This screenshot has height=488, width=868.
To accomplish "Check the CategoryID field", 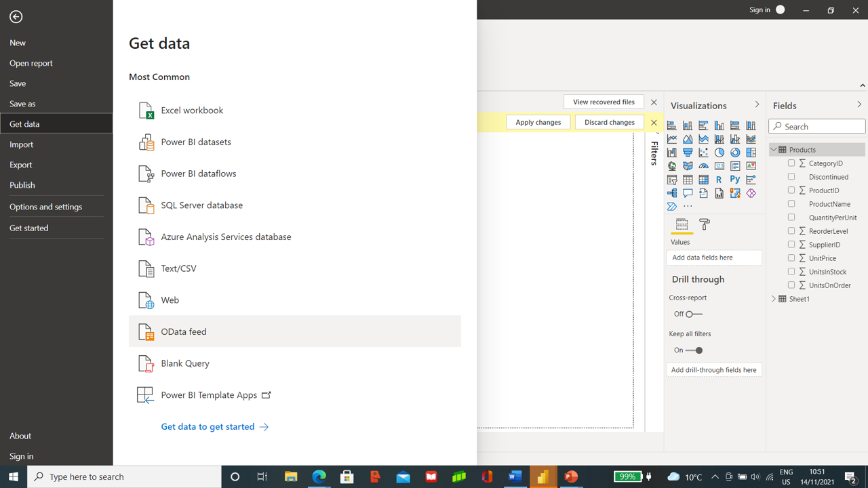I will 791,163.
